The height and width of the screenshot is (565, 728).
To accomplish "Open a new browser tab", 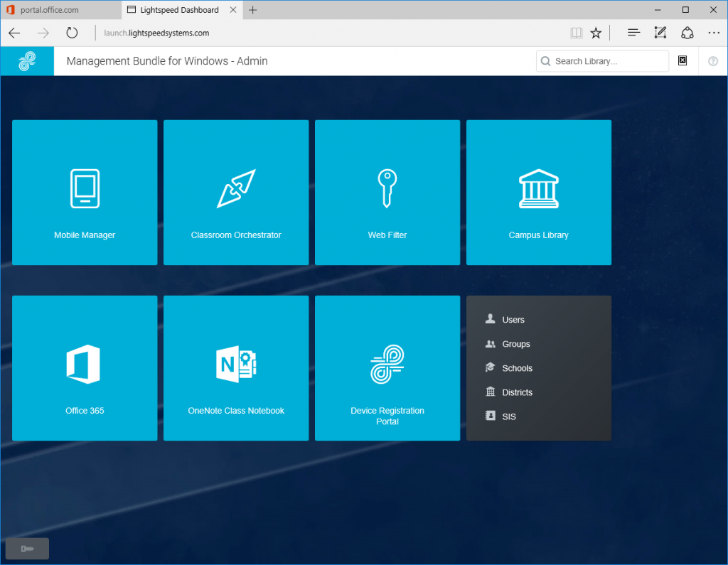I will click(252, 10).
